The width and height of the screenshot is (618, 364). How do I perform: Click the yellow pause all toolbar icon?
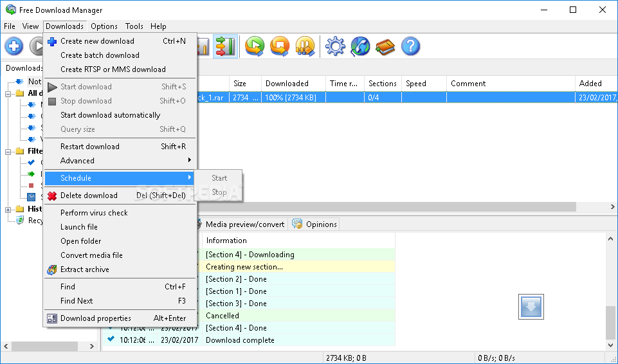coord(305,46)
